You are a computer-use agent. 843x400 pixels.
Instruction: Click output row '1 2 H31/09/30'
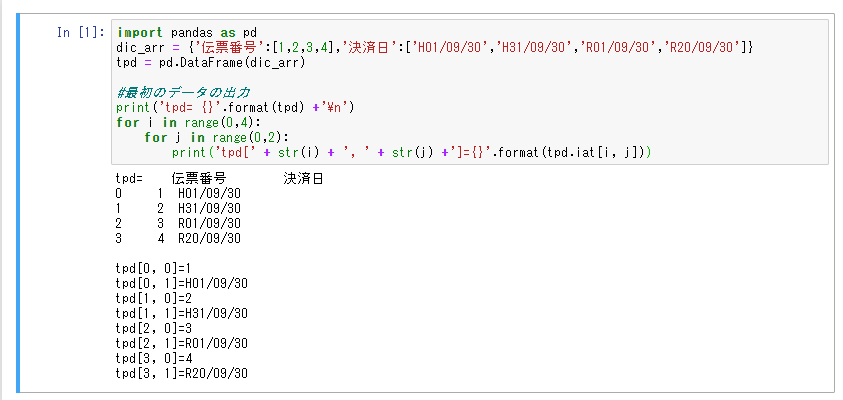point(178,209)
